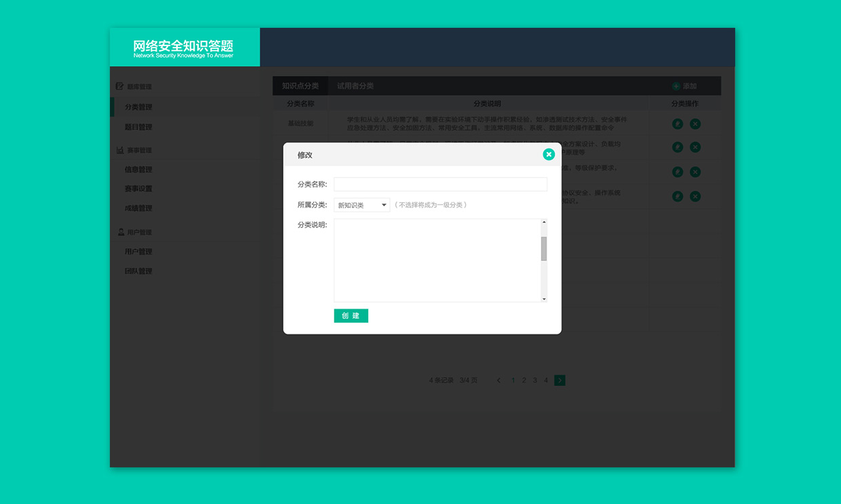Open 题目管理 in the sidebar

click(x=138, y=127)
